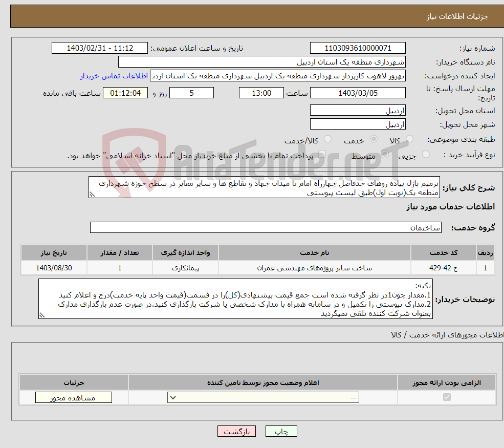Click need date cell 1403/08/30

54,268
